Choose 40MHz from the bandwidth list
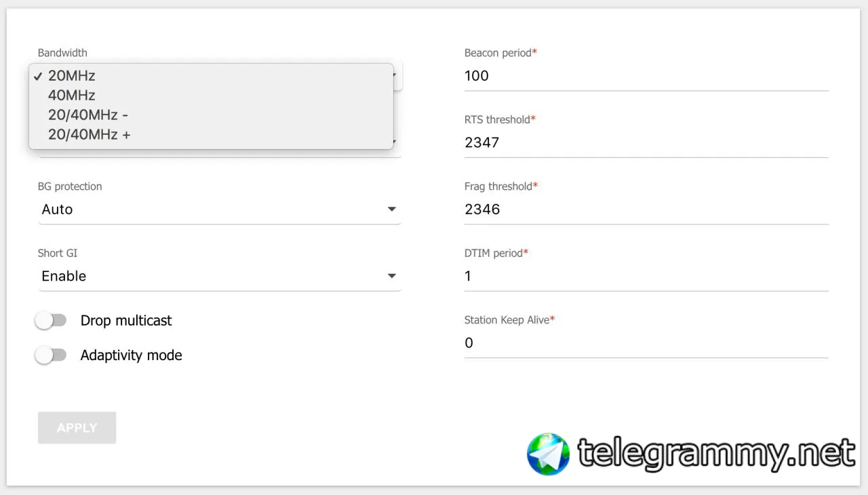Viewport: 868px width, 495px height. [x=72, y=96]
